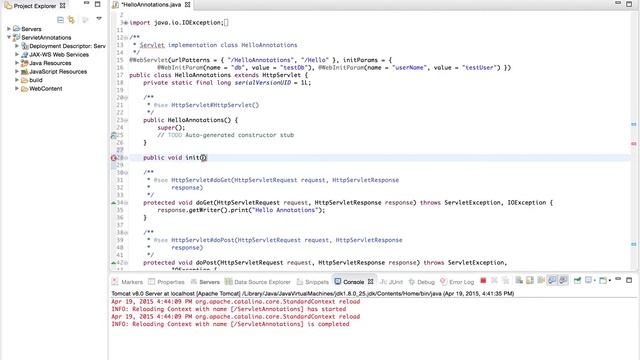Collapse doGet method fold at line 34
The height and width of the screenshot is (360, 640).
tap(126, 203)
